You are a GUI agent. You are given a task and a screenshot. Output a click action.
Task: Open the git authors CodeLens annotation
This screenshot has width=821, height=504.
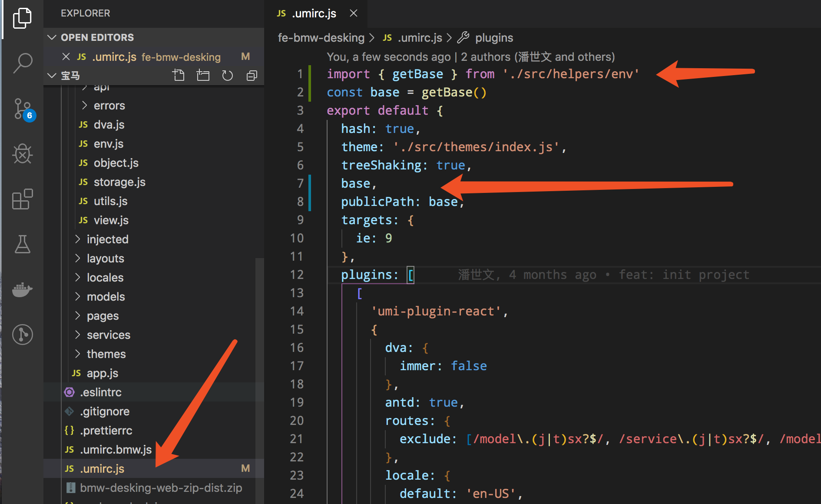tap(471, 57)
